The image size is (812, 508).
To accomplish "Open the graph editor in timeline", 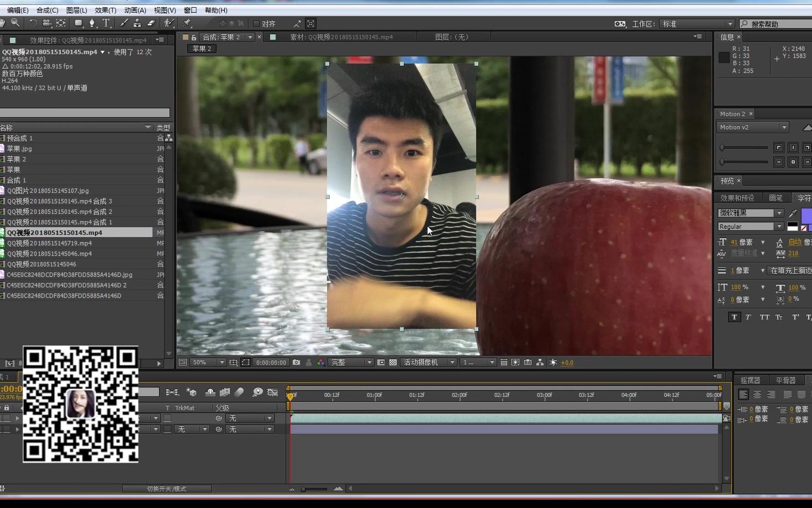I will [x=272, y=392].
